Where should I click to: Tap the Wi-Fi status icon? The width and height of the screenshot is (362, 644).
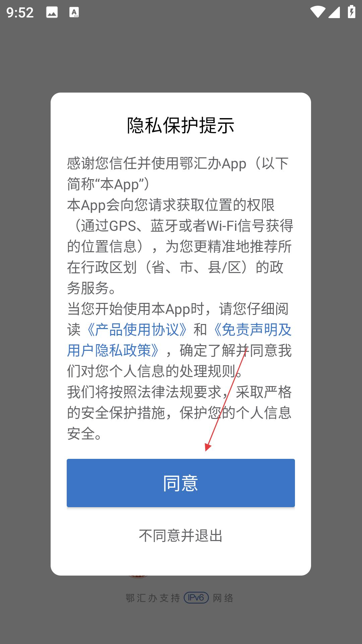[317, 12]
